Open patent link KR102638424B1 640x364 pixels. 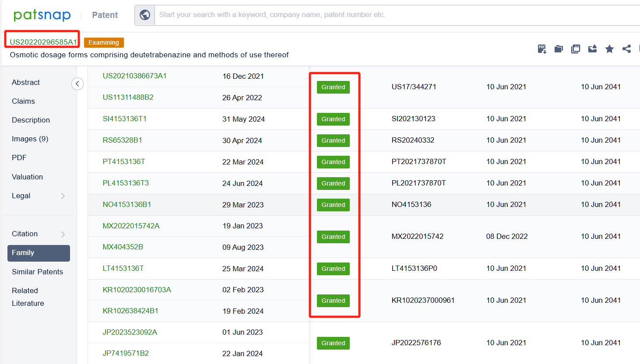(130, 311)
